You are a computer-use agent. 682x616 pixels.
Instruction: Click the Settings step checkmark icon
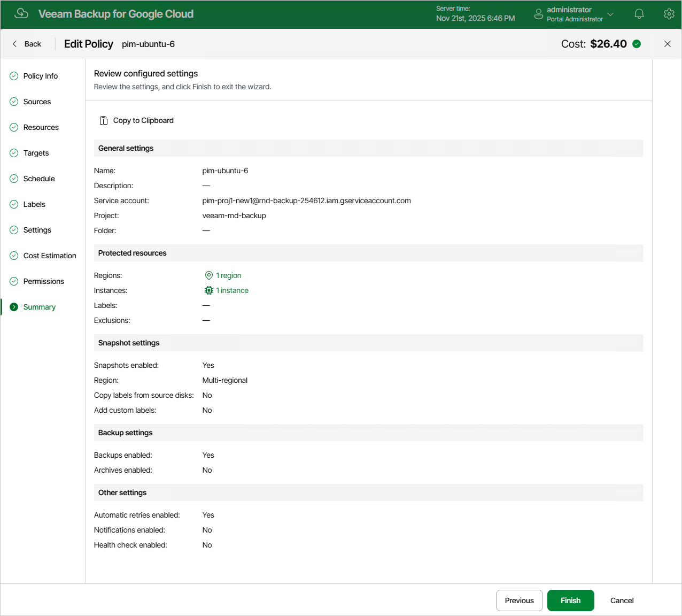click(14, 230)
